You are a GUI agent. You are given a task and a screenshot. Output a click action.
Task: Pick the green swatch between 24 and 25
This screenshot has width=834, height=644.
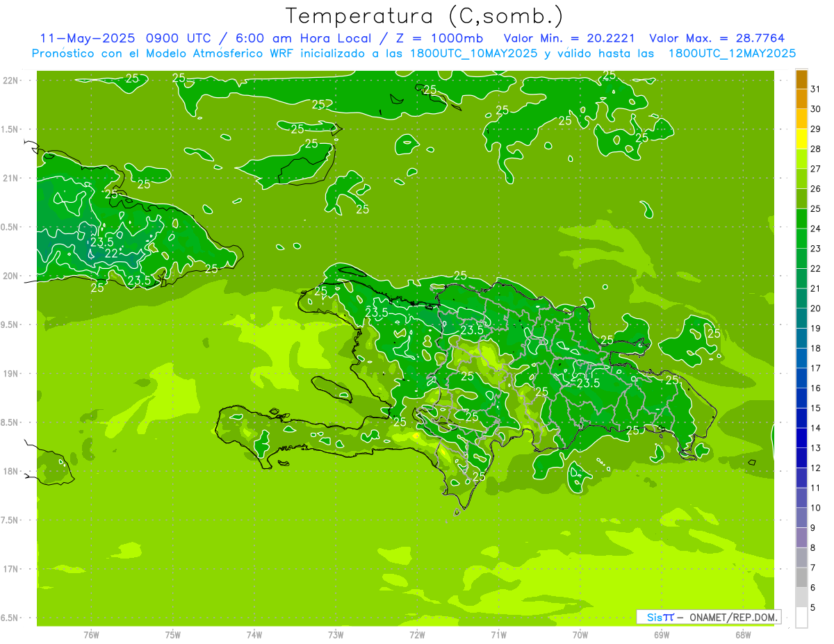(x=801, y=218)
